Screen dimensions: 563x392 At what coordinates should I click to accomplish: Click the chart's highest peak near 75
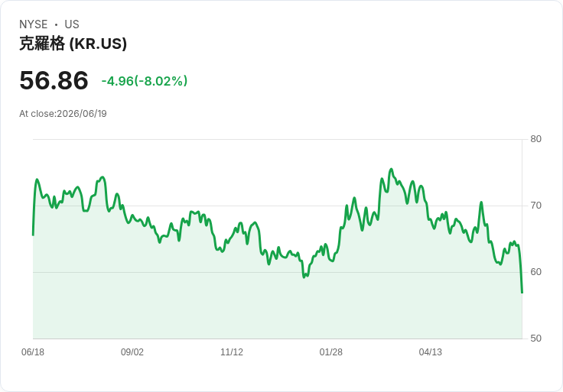(x=392, y=170)
